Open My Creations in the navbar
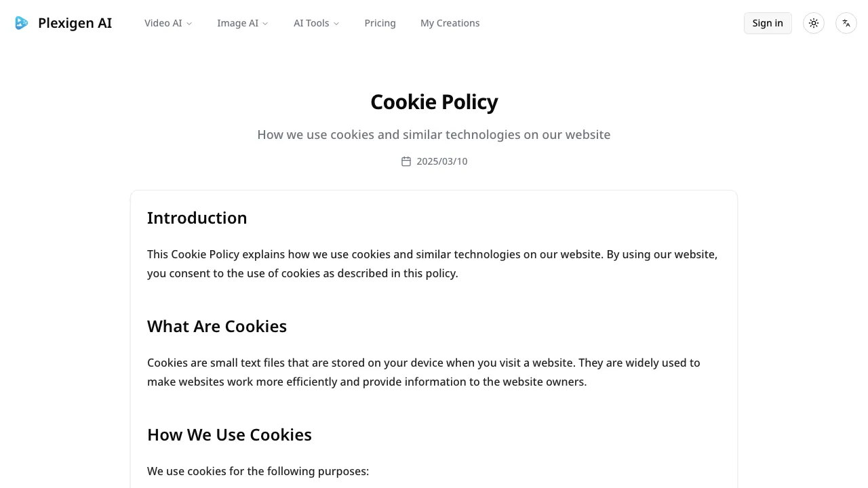The image size is (868, 488). coord(450,23)
